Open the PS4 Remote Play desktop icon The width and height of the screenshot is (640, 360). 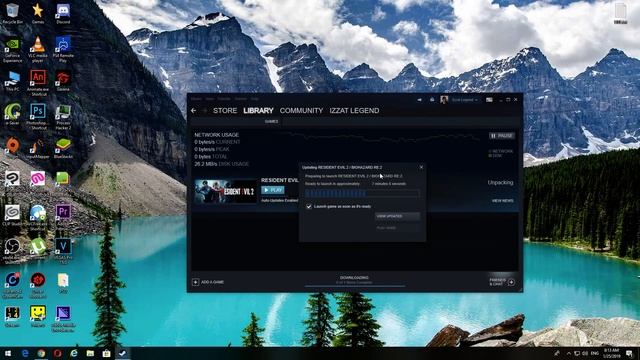(x=63, y=50)
